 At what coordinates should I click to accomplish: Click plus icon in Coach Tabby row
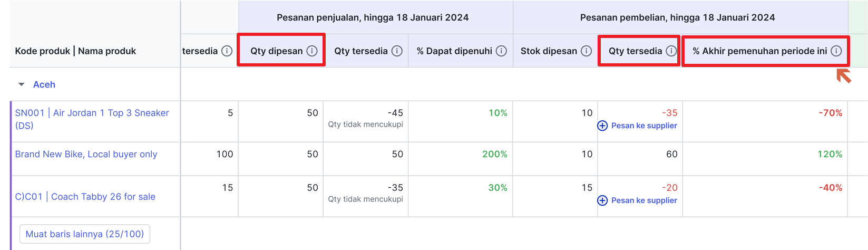click(x=602, y=200)
